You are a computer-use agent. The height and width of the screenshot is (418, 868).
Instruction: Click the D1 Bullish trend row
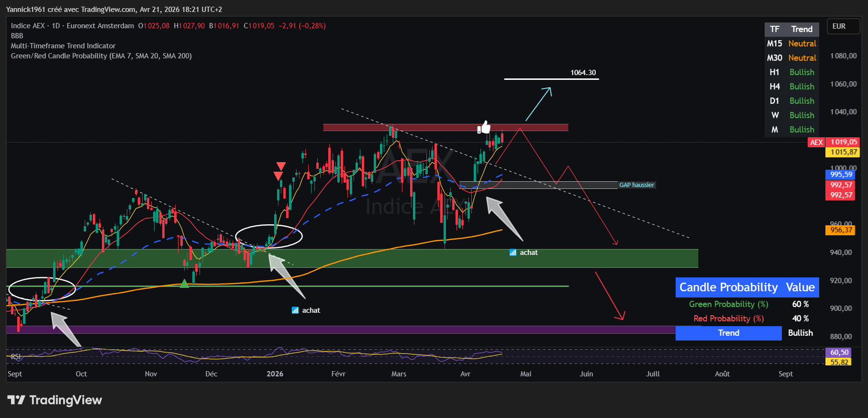[x=791, y=101]
